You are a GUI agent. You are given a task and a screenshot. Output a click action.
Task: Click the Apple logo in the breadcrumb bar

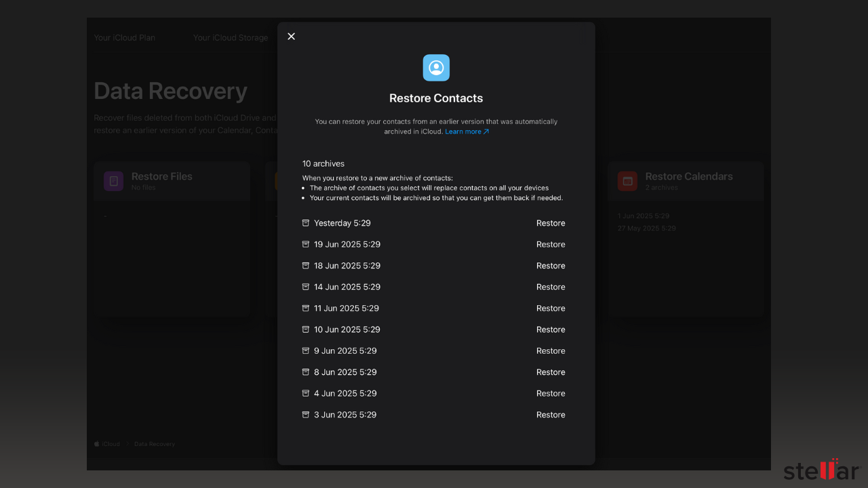[x=96, y=444]
